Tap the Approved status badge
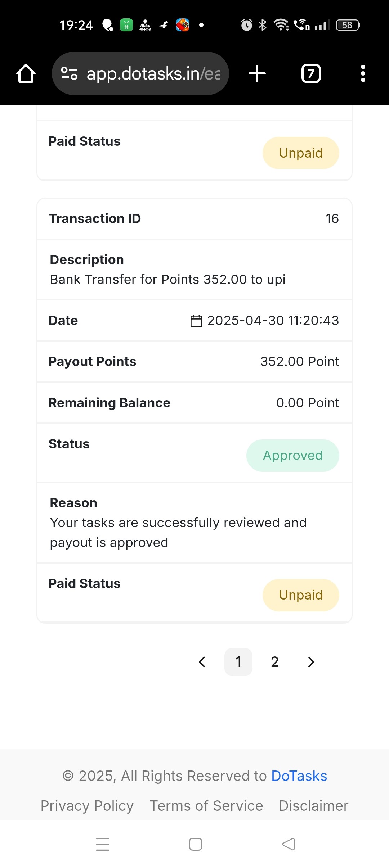Viewport: 389px width, 868px height. coord(293,456)
